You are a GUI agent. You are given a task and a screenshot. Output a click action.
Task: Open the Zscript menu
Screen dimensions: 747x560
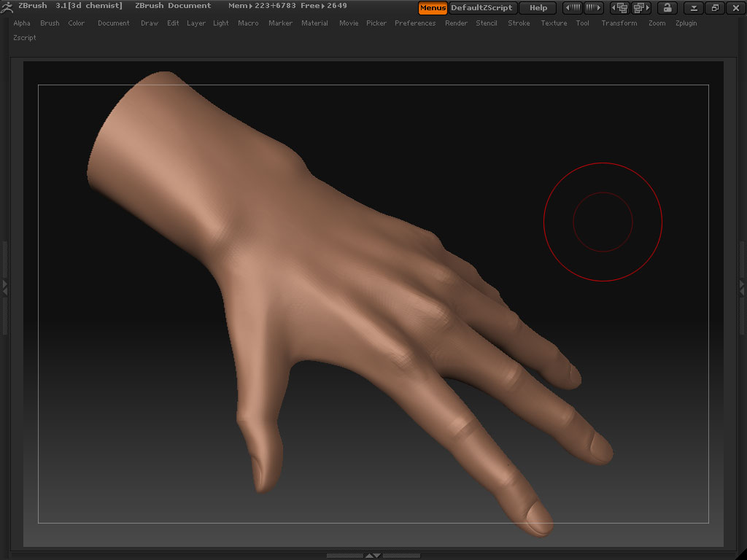point(25,37)
